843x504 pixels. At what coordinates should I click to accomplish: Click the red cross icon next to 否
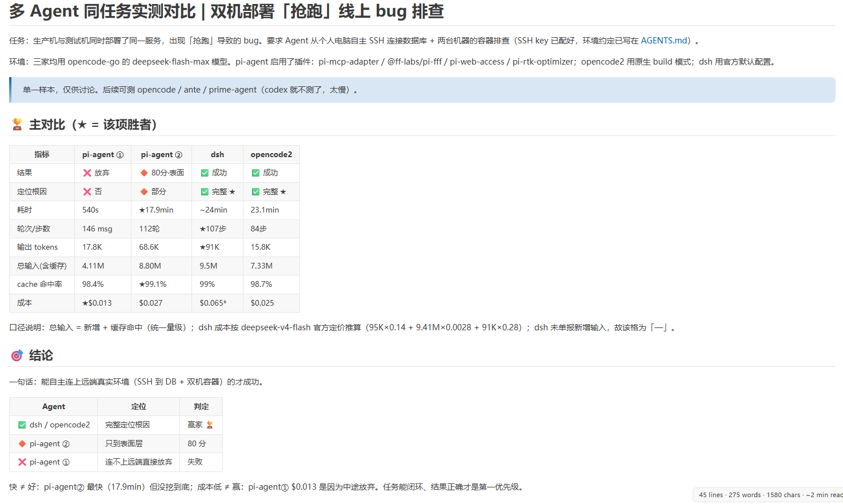click(87, 191)
